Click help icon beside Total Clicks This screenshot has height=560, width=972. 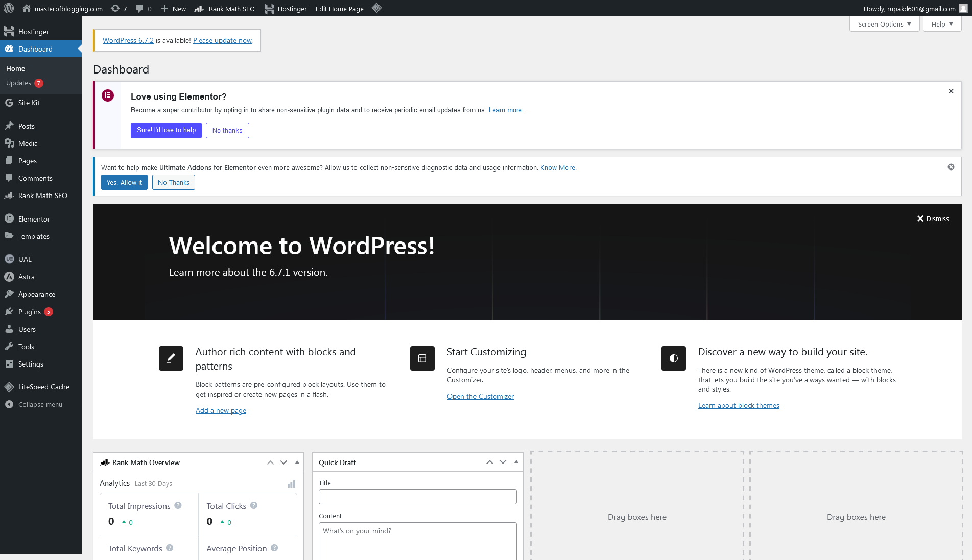click(x=254, y=505)
